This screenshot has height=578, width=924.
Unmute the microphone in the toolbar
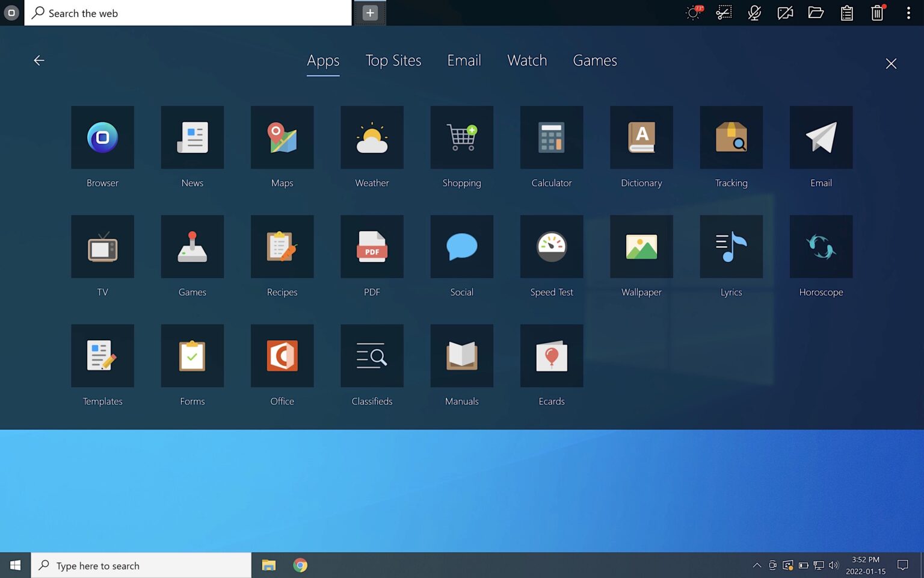[x=754, y=13]
